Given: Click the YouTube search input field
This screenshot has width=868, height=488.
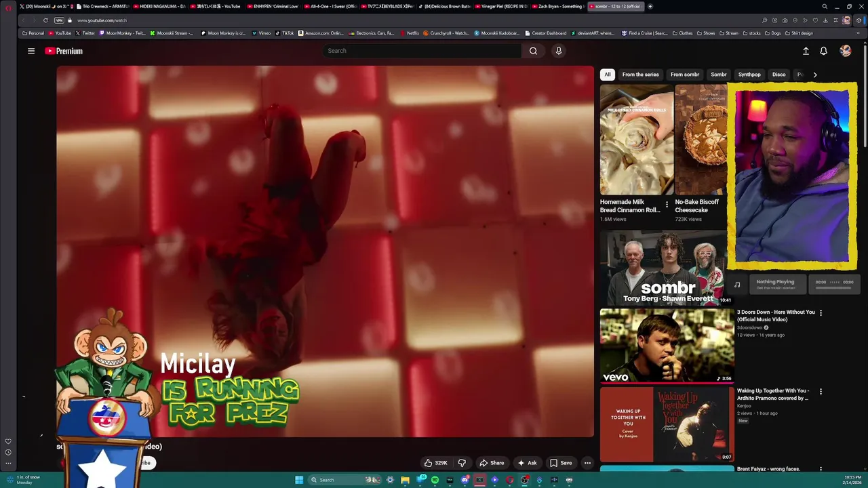Looking at the screenshot, I should [x=423, y=51].
